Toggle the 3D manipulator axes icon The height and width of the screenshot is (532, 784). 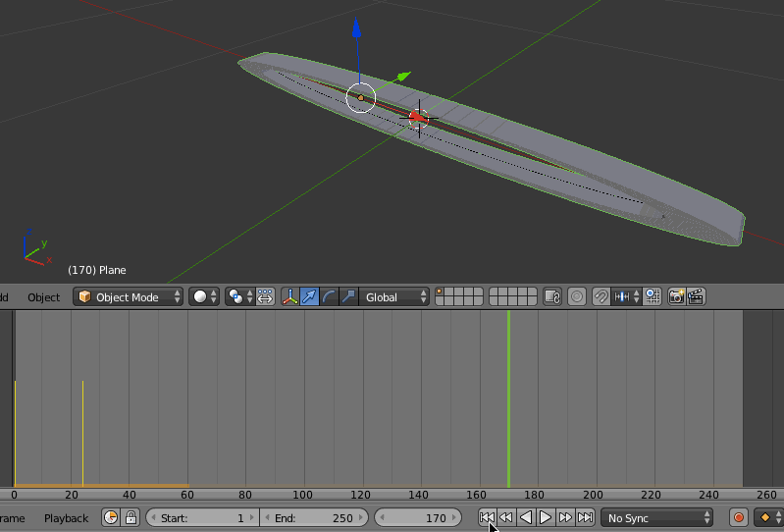pos(290,297)
